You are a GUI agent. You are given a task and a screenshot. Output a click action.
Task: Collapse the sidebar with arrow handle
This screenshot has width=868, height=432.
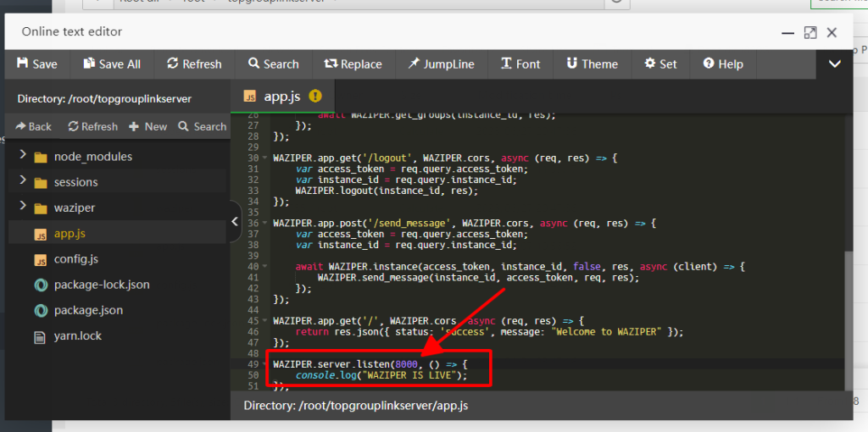(235, 221)
